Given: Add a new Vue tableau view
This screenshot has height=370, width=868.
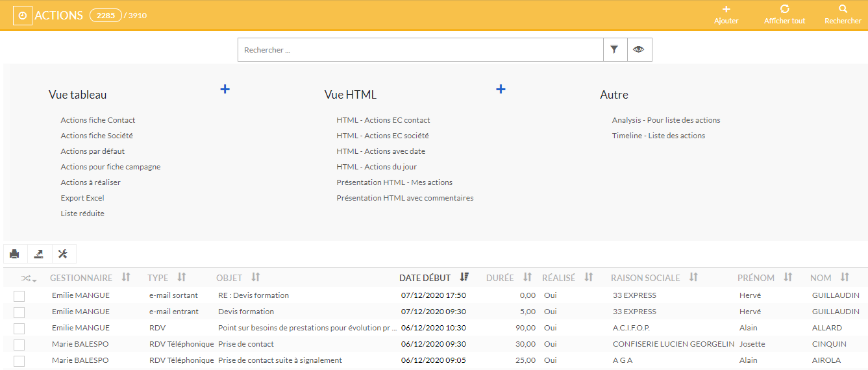Looking at the screenshot, I should point(225,89).
